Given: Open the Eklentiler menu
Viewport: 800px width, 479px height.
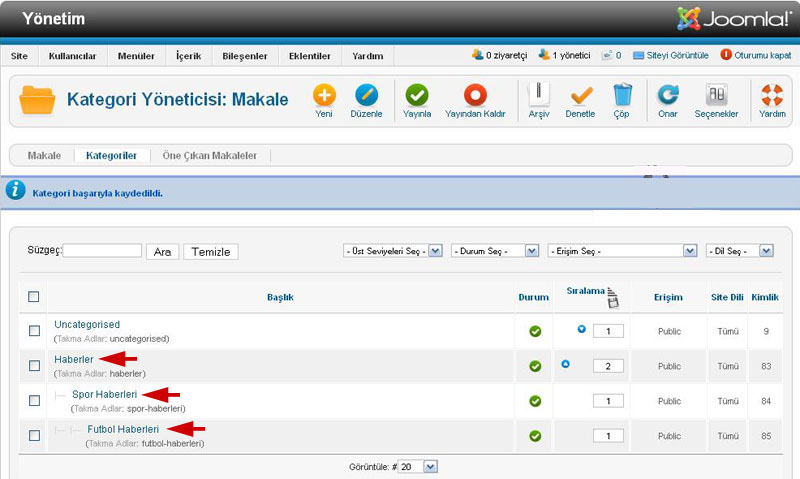Looking at the screenshot, I should tap(310, 56).
